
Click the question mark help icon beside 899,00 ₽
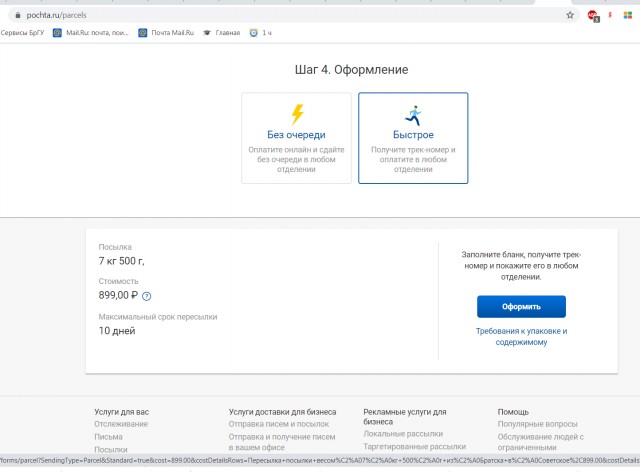tap(147, 296)
